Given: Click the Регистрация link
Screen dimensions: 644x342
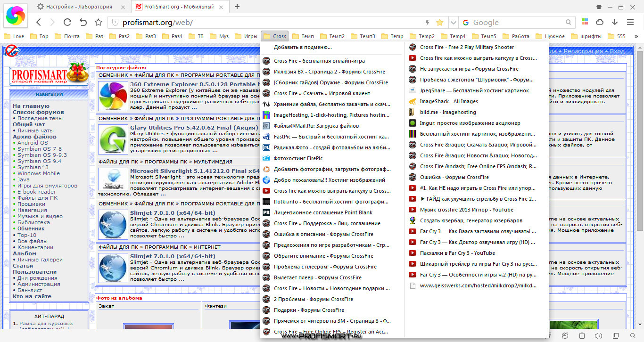Looking at the screenshot, I should 584,51.
